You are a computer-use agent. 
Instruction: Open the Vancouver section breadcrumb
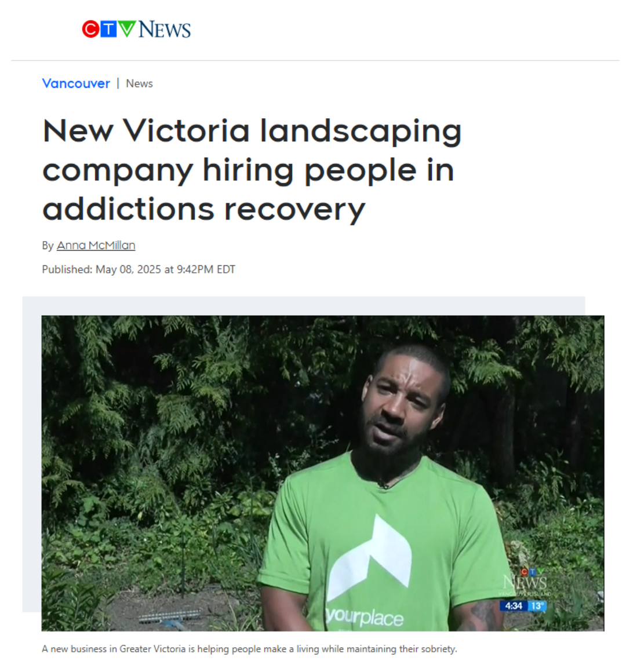click(x=76, y=83)
